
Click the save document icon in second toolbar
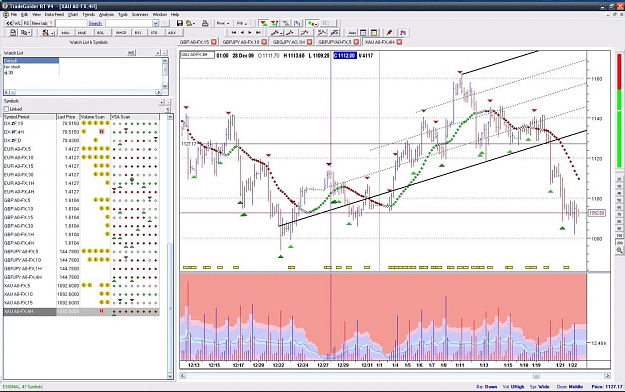[x=13, y=33]
